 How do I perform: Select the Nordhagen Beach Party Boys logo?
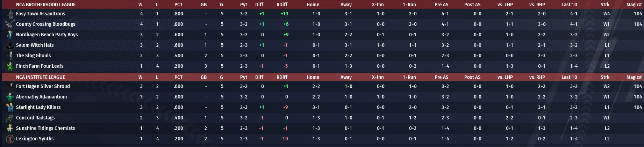tap(10, 35)
